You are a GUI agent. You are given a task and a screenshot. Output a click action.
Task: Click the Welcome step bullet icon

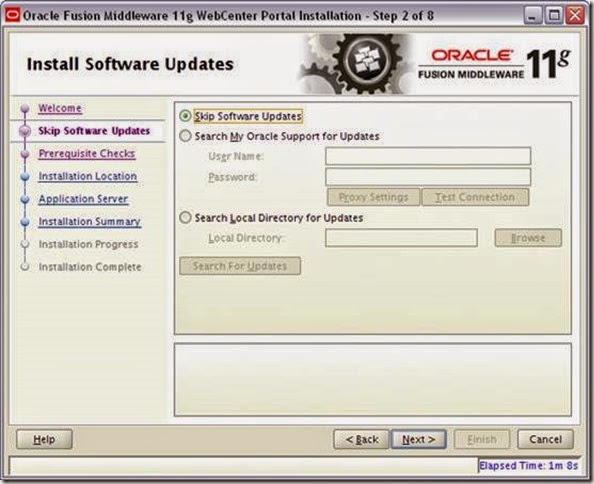pos(25,109)
